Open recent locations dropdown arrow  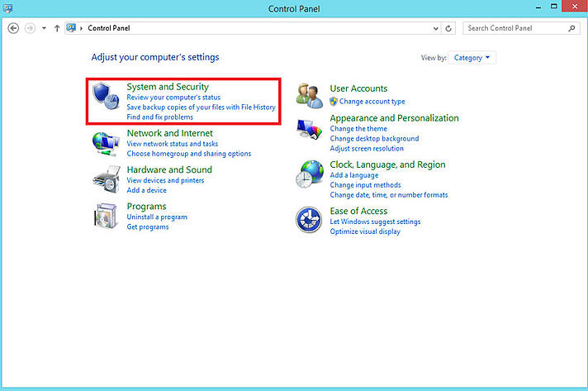point(44,28)
